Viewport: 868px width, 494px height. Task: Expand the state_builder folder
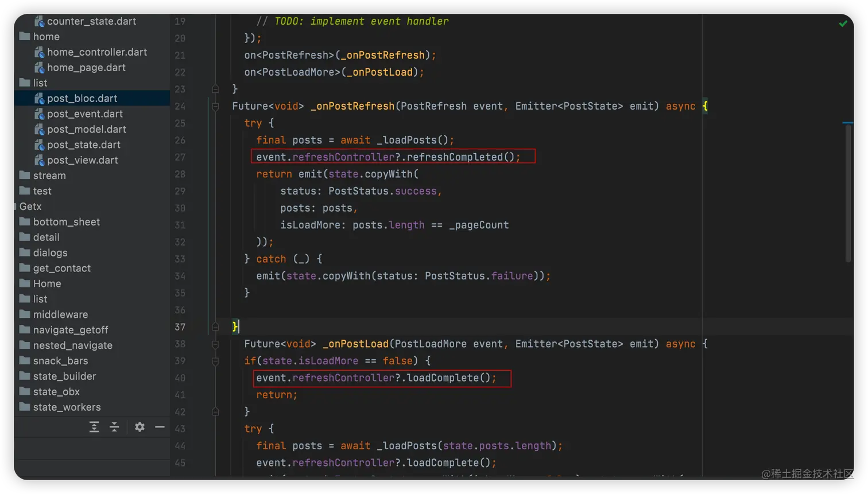coord(58,376)
